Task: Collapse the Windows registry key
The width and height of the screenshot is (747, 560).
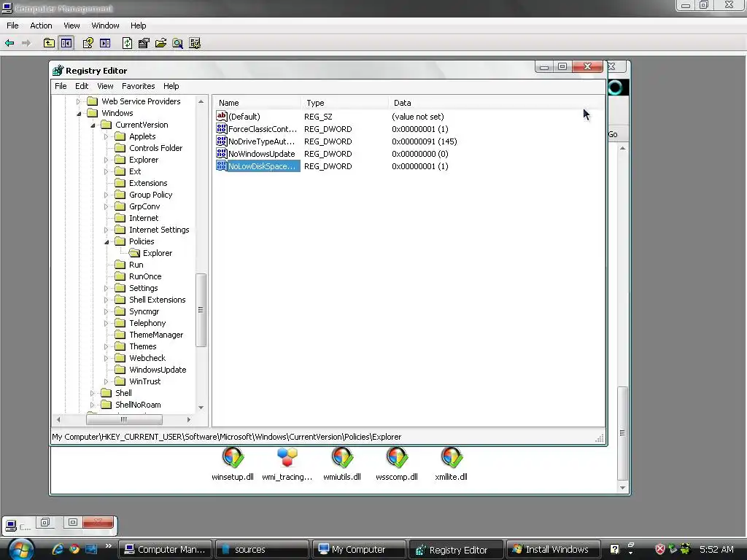Action: [79, 113]
